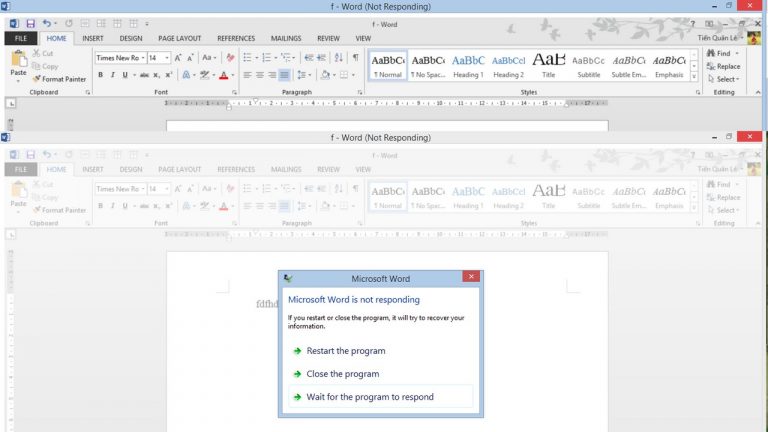Click Align Left in top window
The height and width of the screenshot is (432, 768).
[247, 75]
